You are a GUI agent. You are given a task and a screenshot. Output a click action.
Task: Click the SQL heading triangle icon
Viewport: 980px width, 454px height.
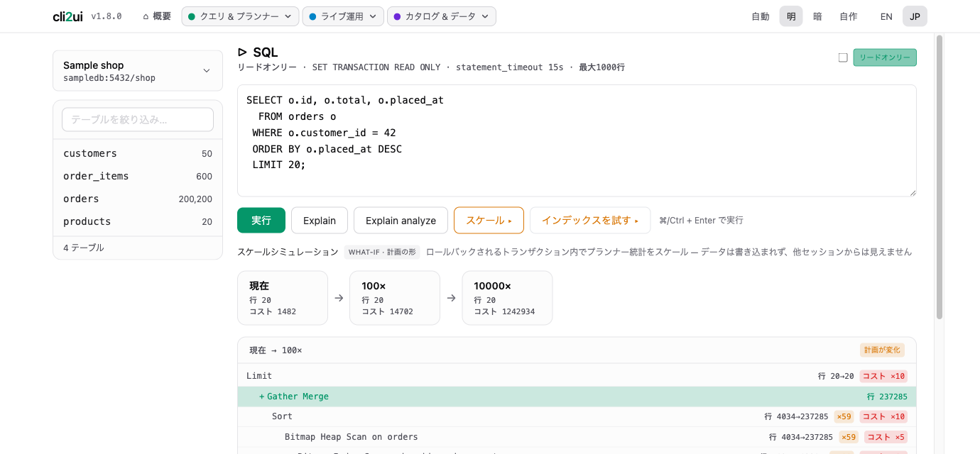(x=242, y=52)
